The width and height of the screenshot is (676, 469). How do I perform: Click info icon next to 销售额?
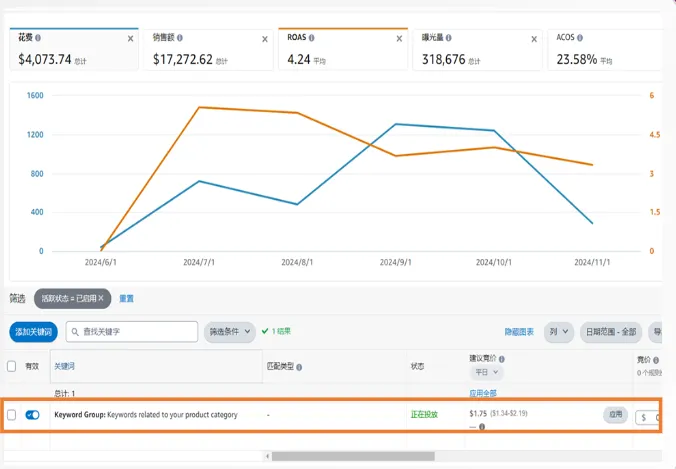point(180,38)
